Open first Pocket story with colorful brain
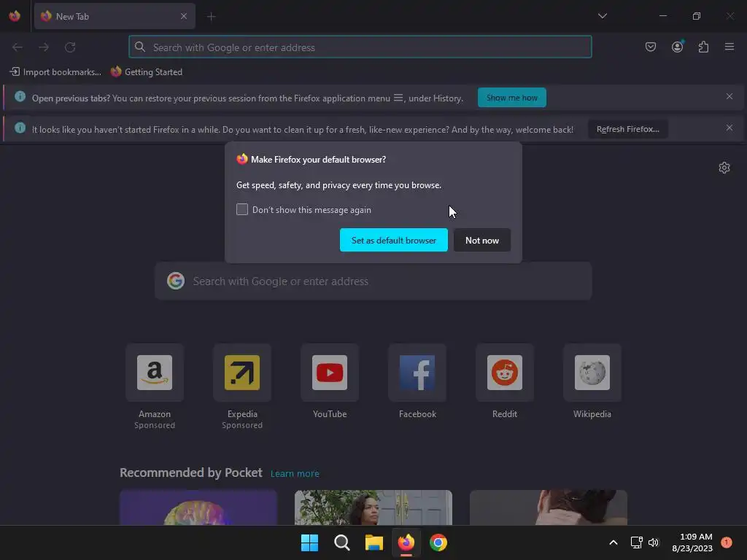 [198, 507]
